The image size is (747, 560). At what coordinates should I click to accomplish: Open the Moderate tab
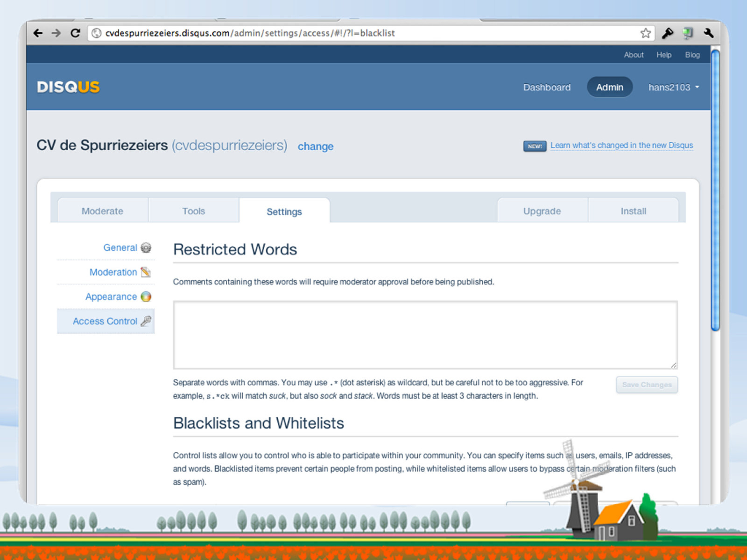coord(103,211)
